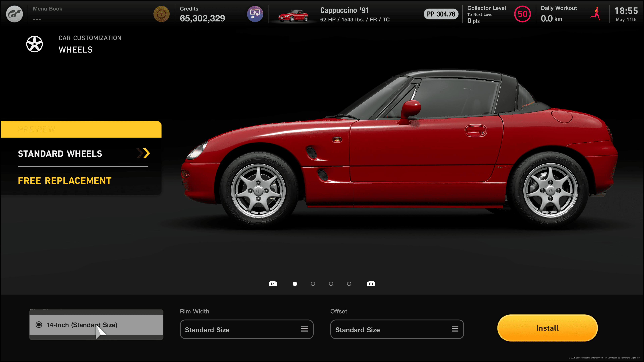644x362 pixels.
Task: Click the front wheel of the car
Action: [x=258, y=191]
